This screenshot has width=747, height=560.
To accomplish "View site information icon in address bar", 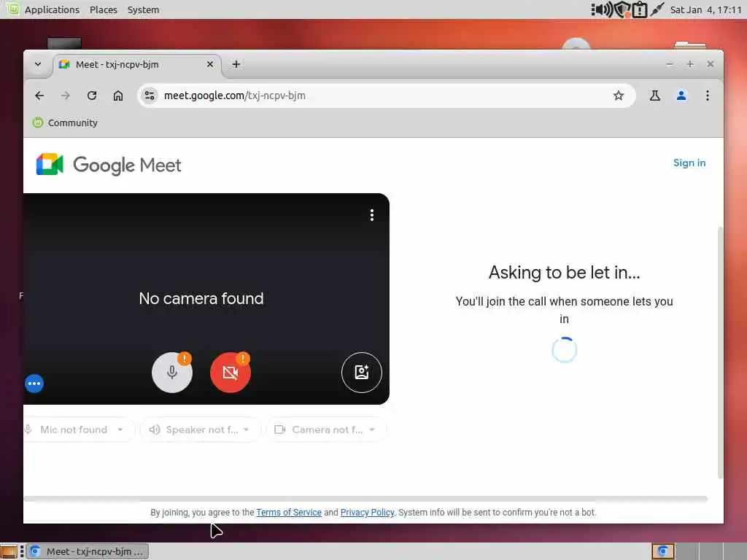I will point(150,96).
